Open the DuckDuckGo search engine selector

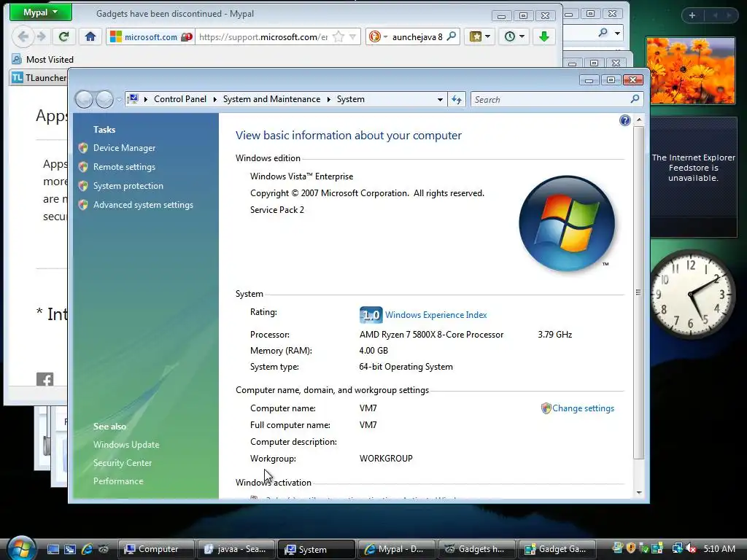coord(379,36)
